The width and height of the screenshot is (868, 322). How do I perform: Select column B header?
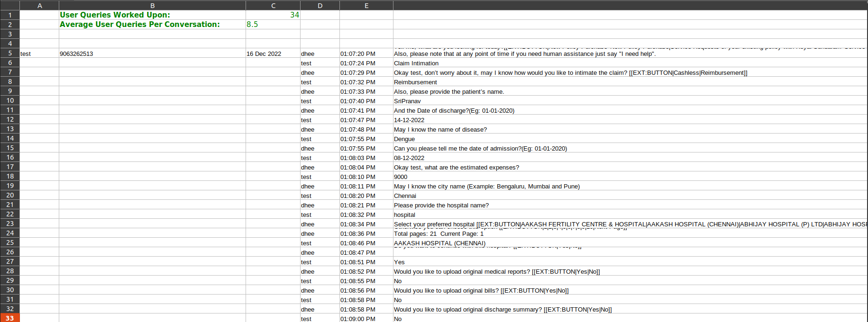152,6
